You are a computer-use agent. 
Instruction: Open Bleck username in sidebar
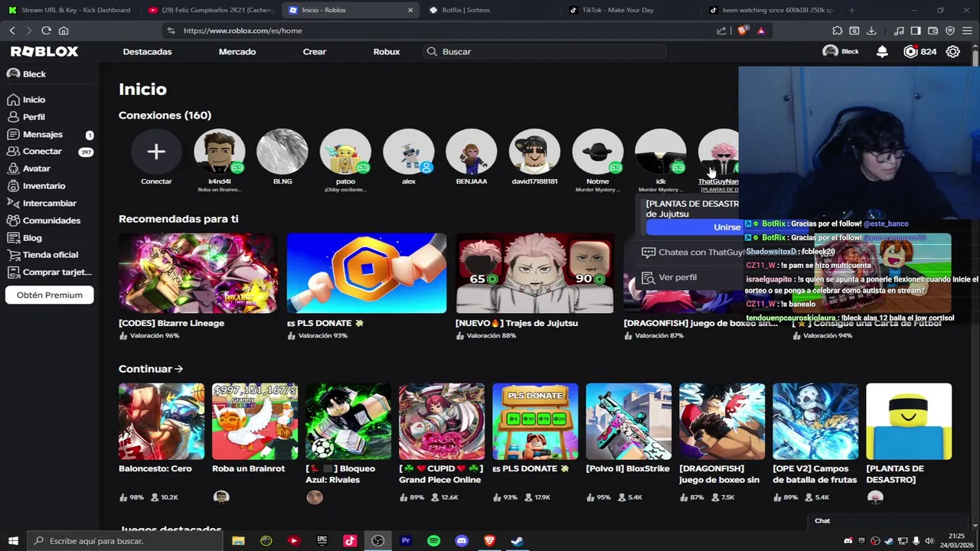[26, 74]
